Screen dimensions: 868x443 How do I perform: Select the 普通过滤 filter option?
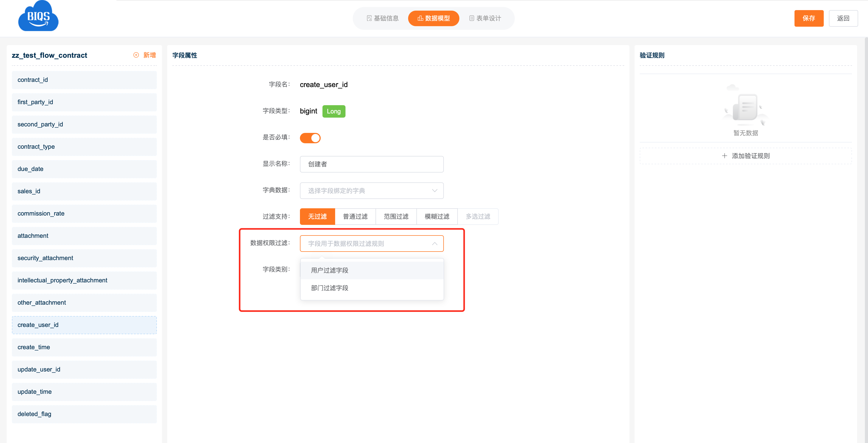355,216
